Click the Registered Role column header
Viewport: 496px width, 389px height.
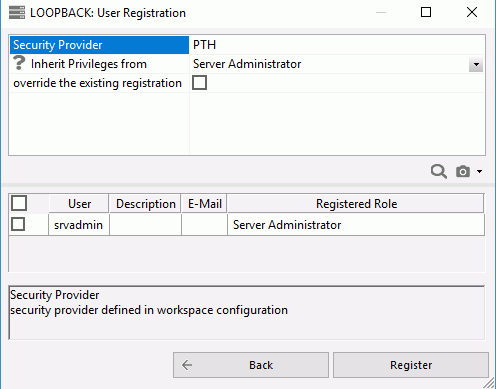coord(356,204)
